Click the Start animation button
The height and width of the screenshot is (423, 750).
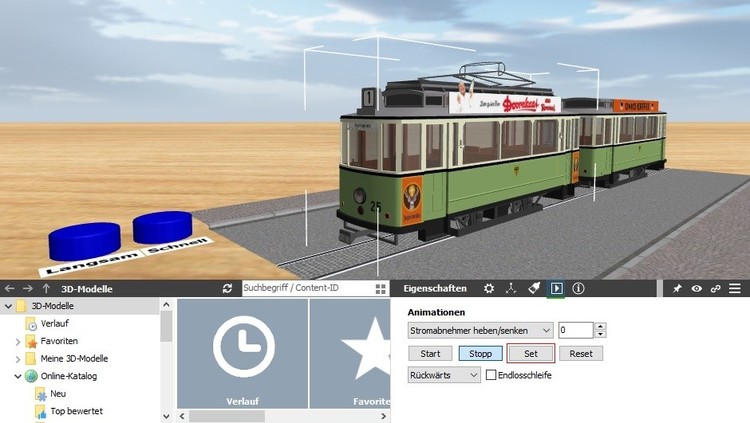430,354
